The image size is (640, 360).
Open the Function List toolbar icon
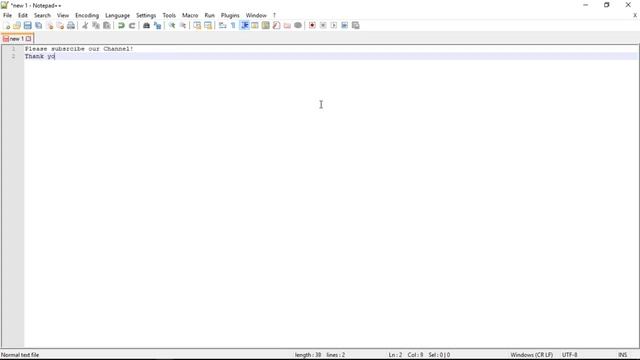pos(276,25)
